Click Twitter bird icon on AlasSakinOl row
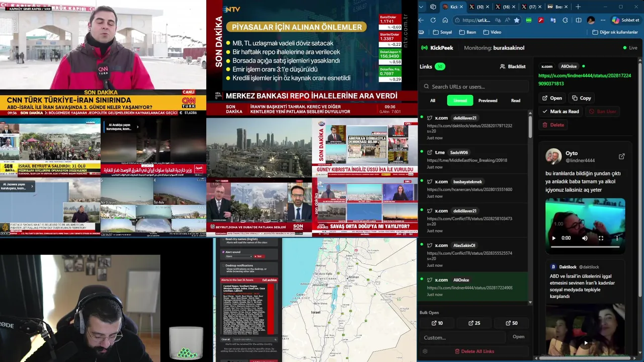 430,245
